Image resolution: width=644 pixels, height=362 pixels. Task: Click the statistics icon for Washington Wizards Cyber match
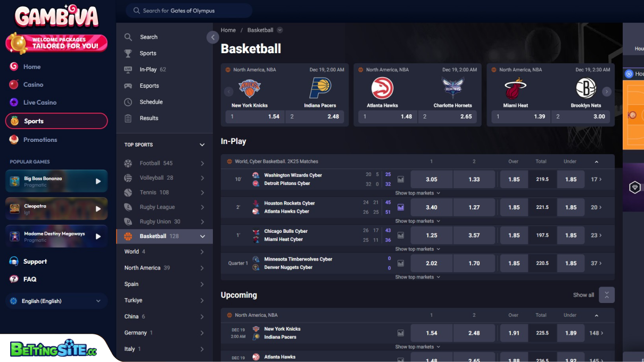point(401,180)
